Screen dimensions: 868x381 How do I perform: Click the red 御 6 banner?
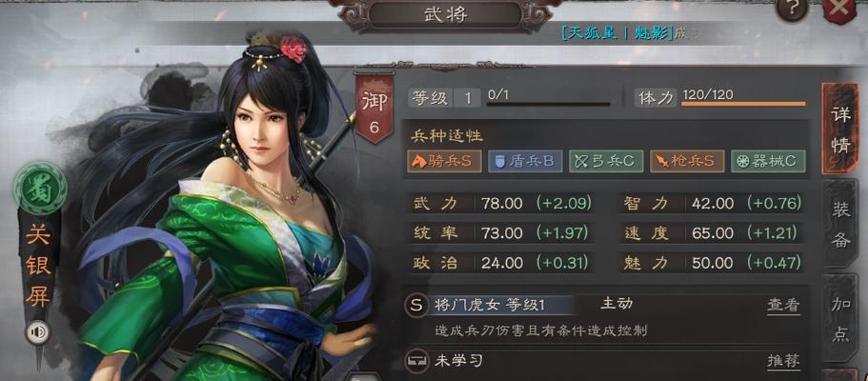(374, 109)
